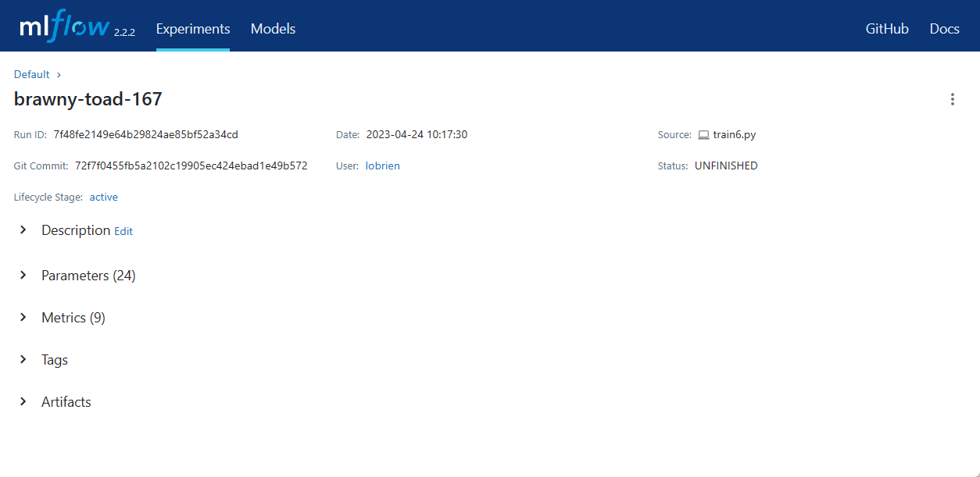Image resolution: width=980 pixels, height=477 pixels.
Task: Navigate back to Default experiment
Action: coord(31,74)
